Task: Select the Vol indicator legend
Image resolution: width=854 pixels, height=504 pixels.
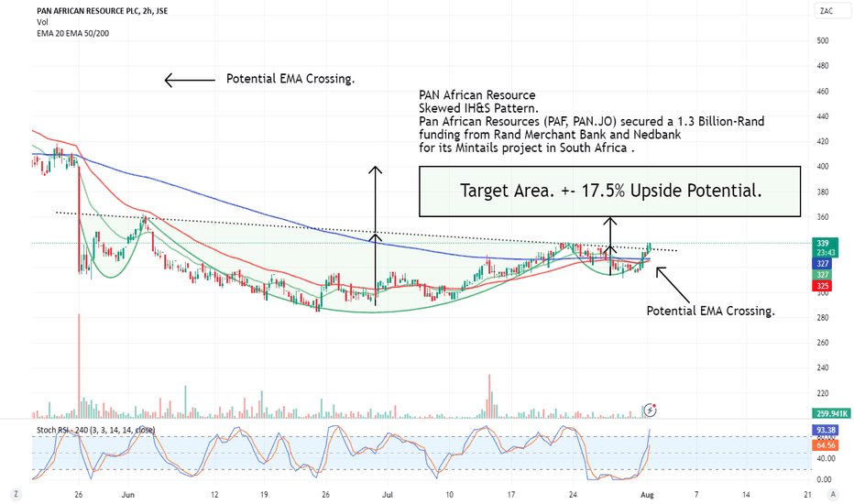Action: point(42,22)
